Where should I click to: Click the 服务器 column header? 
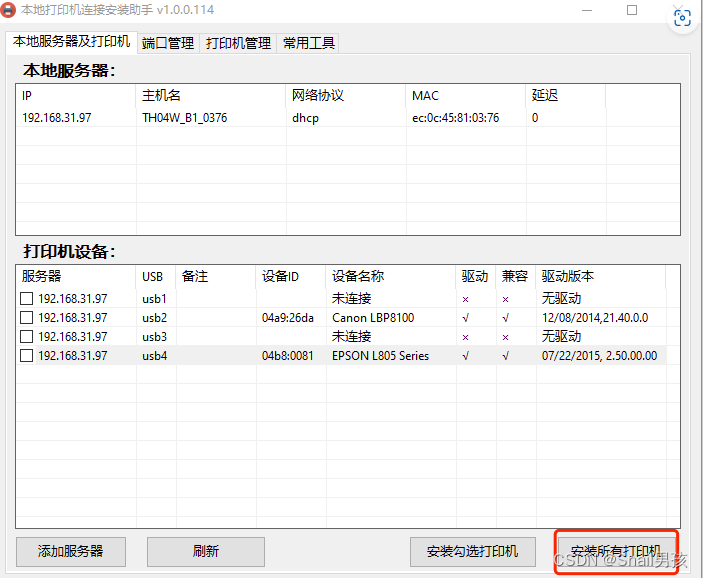pos(75,276)
